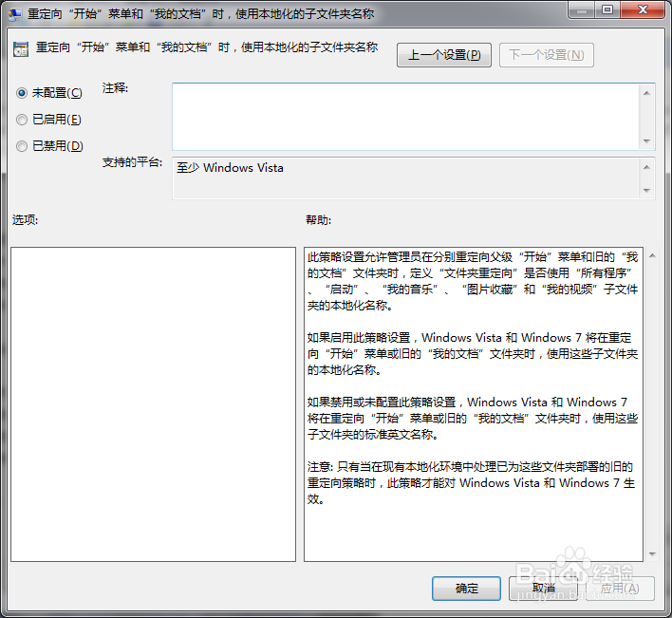Click the 确定 button
Viewport: 672px width, 618px height.
pos(466,589)
